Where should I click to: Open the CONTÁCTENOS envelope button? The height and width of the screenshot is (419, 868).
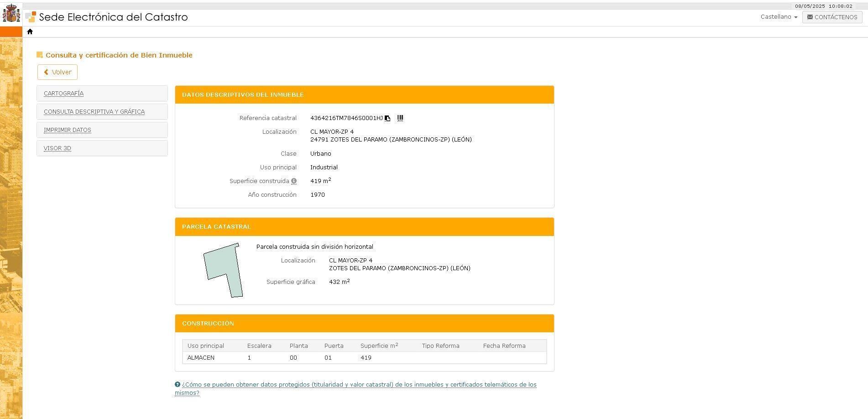(832, 17)
